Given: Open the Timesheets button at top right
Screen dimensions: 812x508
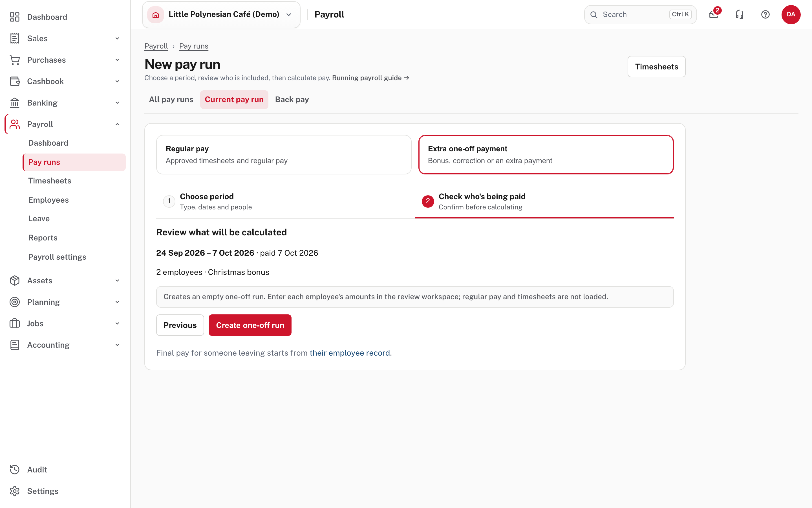Looking at the screenshot, I should click(656, 67).
